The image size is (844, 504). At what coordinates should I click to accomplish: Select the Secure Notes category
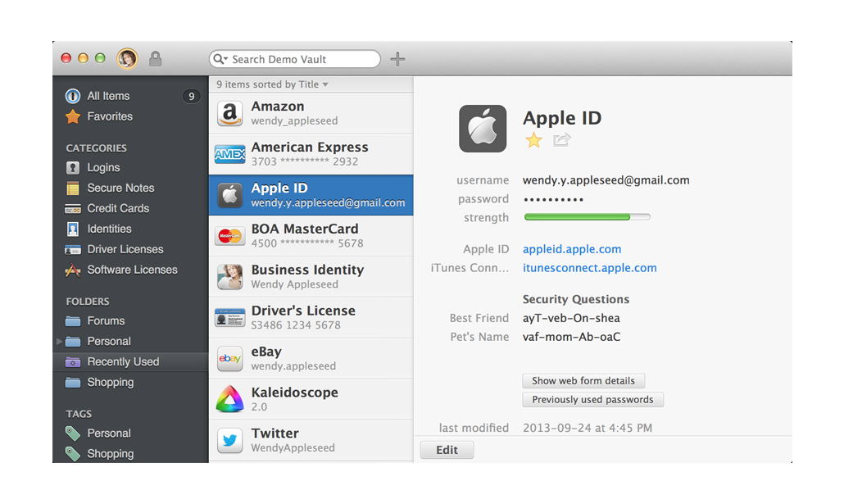click(x=120, y=188)
